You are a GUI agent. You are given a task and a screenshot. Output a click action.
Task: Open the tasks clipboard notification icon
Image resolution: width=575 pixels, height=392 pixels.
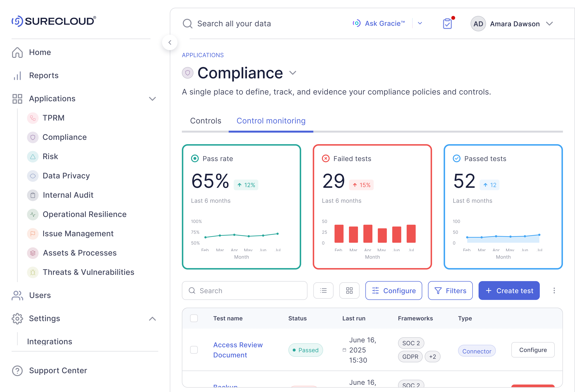[447, 24]
